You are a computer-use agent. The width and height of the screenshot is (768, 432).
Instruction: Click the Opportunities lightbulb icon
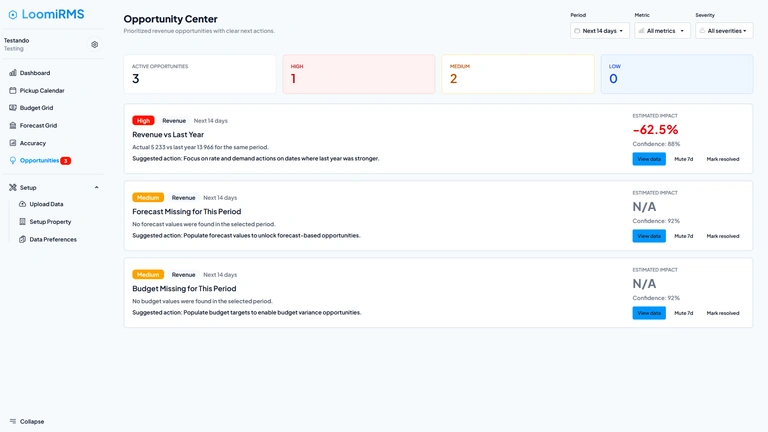coord(13,161)
